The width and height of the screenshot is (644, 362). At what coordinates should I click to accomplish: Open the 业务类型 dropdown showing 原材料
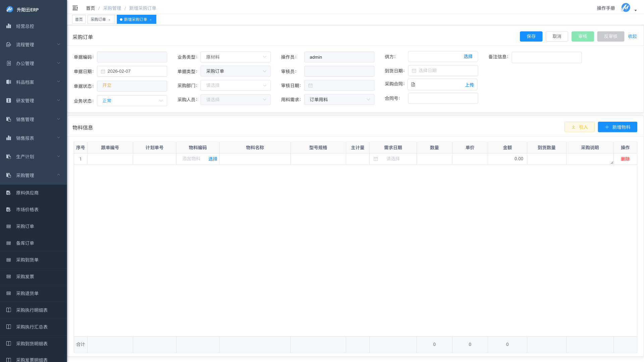pyautogui.click(x=235, y=57)
